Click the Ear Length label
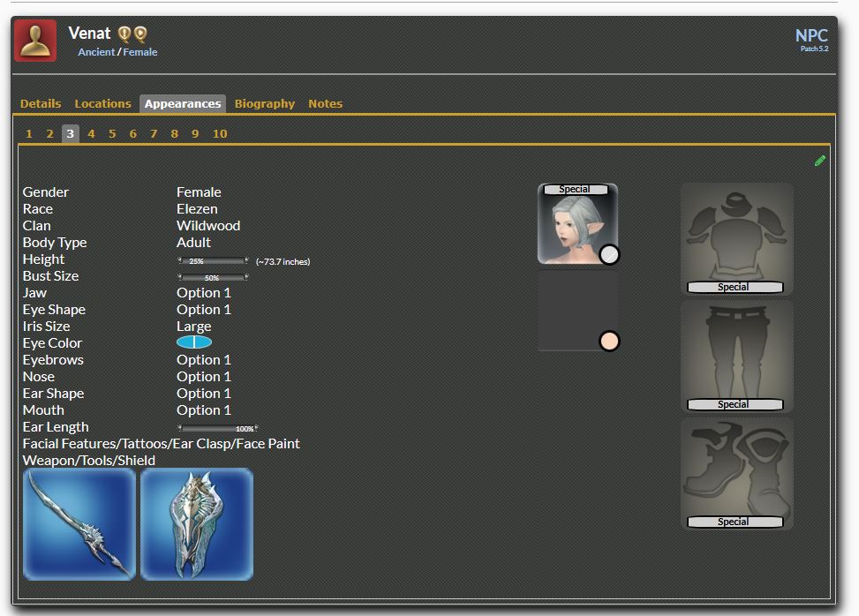Viewport: 859px width, 616px height. click(x=56, y=427)
